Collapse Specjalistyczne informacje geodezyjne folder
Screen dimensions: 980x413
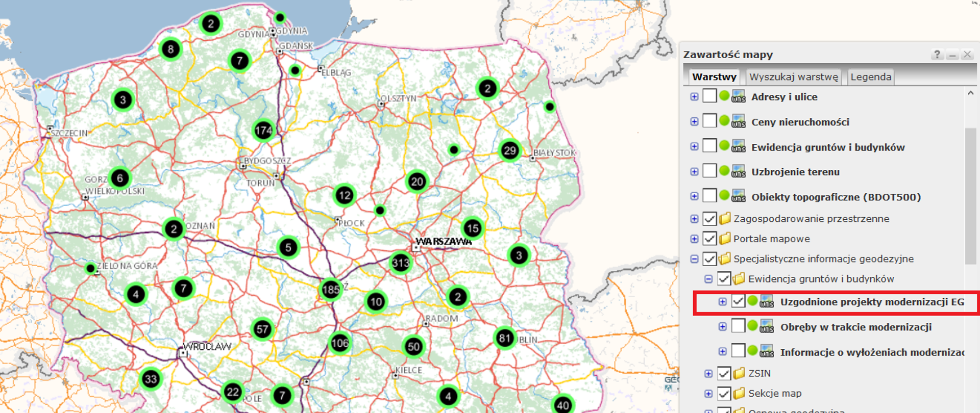(x=694, y=259)
